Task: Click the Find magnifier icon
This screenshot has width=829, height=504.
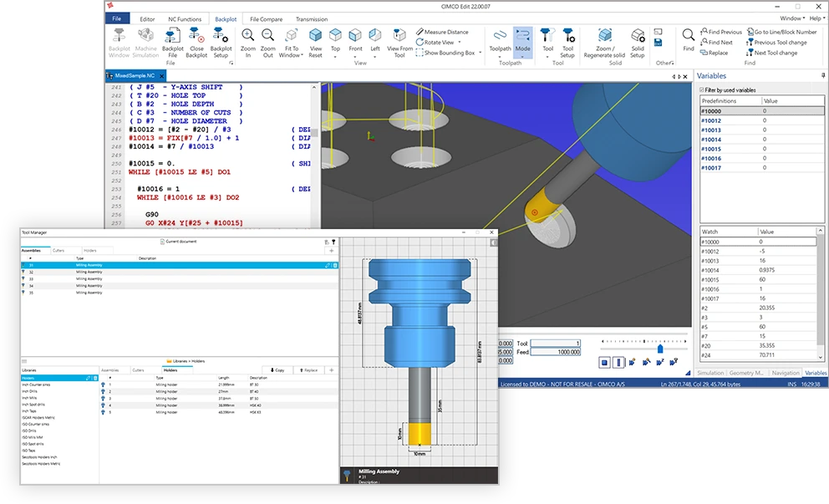Action: [688, 36]
